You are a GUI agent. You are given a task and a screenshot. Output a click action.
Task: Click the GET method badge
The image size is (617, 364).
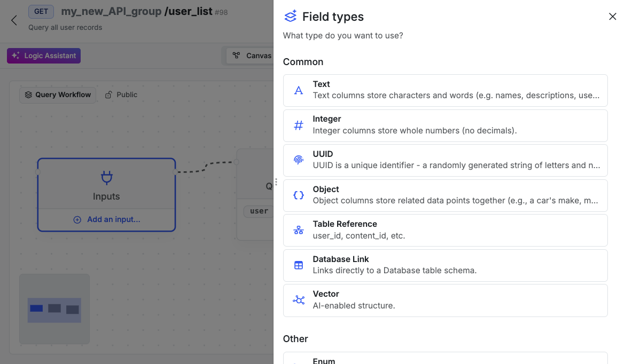coord(41,11)
